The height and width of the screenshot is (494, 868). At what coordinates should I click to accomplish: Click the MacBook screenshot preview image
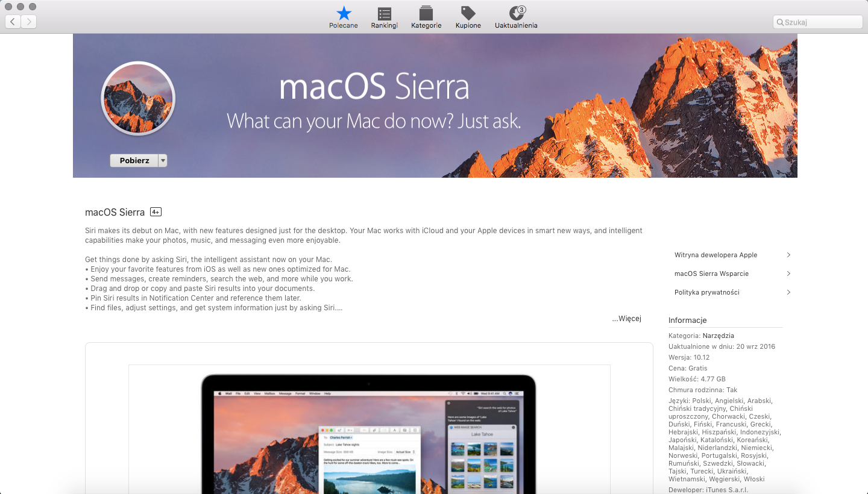pyautogui.click(x=369, y=429)
